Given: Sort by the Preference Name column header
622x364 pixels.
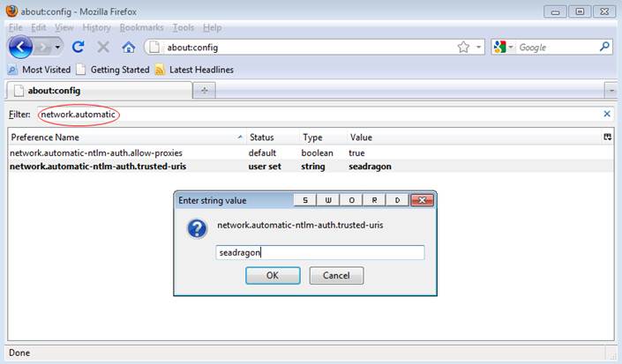Looking at the screenshot, I should pos(124,137).
